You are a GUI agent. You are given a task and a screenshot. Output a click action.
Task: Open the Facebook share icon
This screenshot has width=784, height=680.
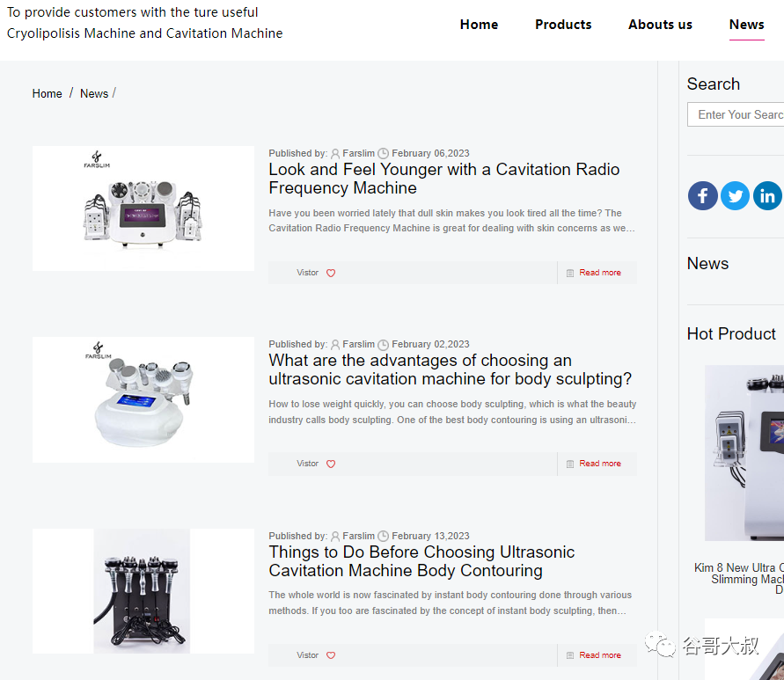click(702, 195)
